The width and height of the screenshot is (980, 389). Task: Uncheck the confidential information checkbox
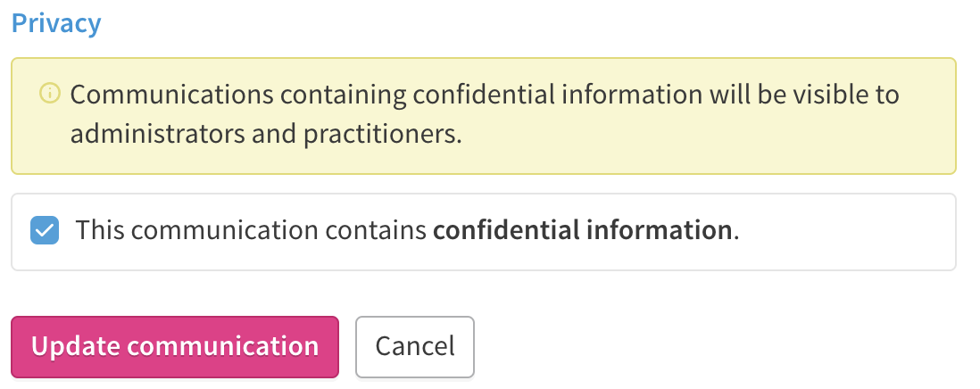point(44,231)
